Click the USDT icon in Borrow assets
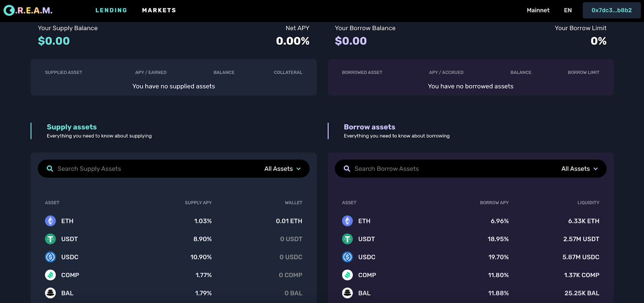The image size is (644, 303). click(x=347, y=239)
